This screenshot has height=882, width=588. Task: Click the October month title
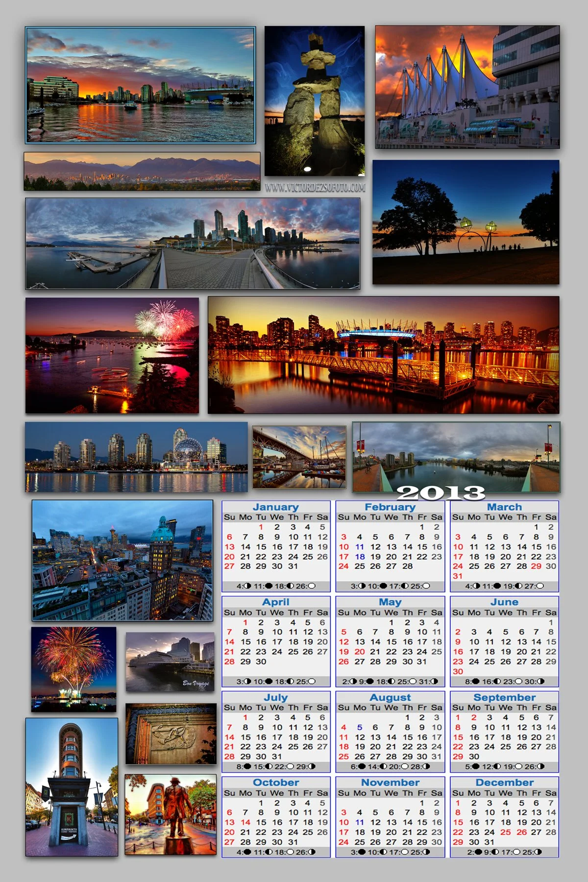point(276,783)
